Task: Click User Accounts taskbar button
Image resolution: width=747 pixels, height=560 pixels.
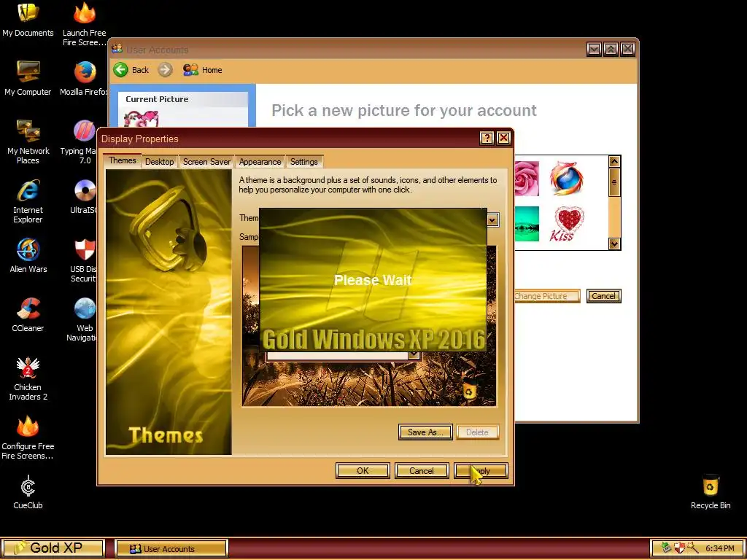Action: coord(172,548)
